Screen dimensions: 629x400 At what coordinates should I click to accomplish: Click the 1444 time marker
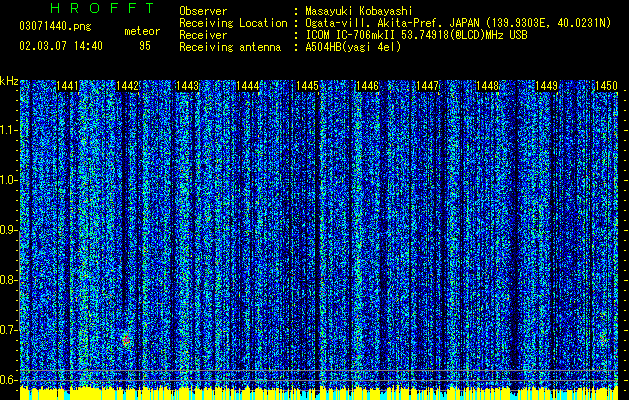[248, 86]
